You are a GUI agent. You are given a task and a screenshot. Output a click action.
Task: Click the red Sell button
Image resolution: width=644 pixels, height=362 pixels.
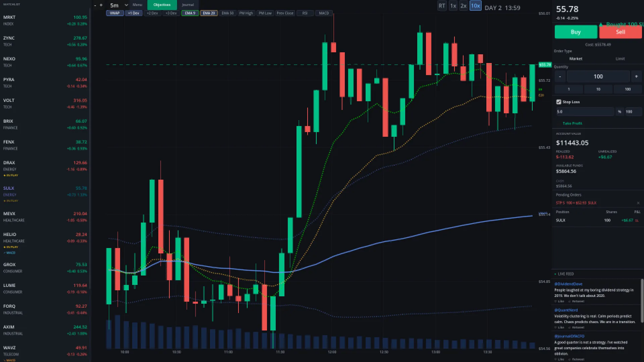[x=620, y=32]
